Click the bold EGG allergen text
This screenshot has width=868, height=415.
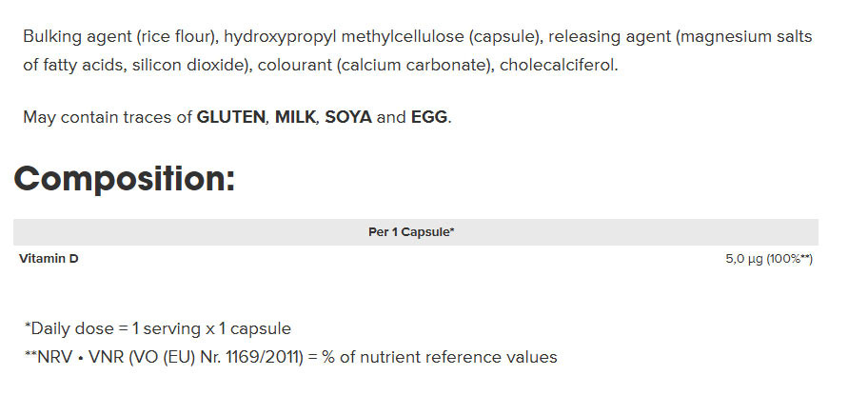[x=429, y=117]
